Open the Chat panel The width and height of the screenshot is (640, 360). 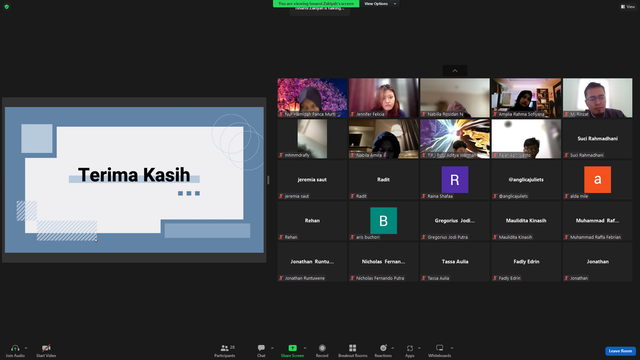click(x=261, y=350)
